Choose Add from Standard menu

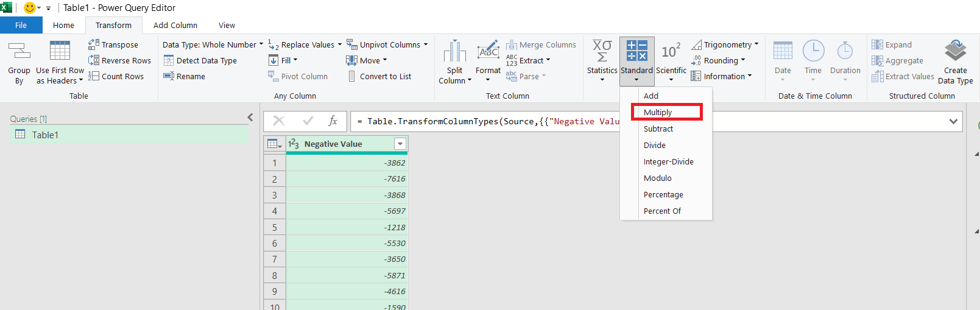[666, 96]
